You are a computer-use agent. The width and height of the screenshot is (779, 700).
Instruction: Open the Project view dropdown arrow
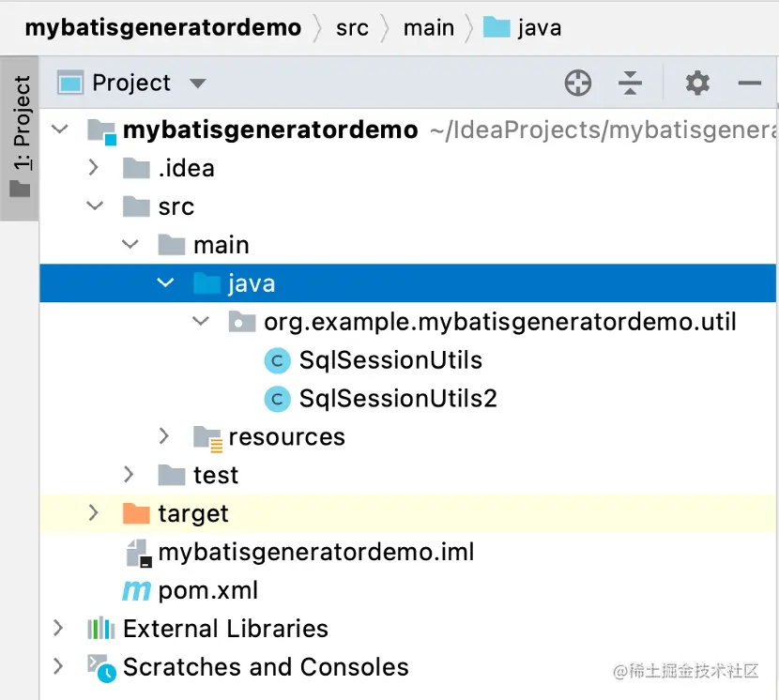197,84
